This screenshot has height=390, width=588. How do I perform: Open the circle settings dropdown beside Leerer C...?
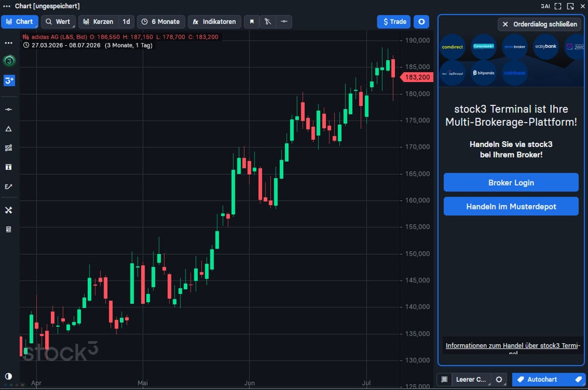pyautogui.click(x=499, y=379)
